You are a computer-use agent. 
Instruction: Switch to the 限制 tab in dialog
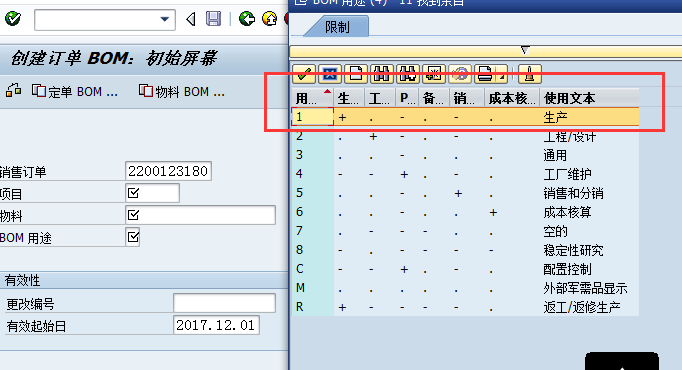point(337,27)
